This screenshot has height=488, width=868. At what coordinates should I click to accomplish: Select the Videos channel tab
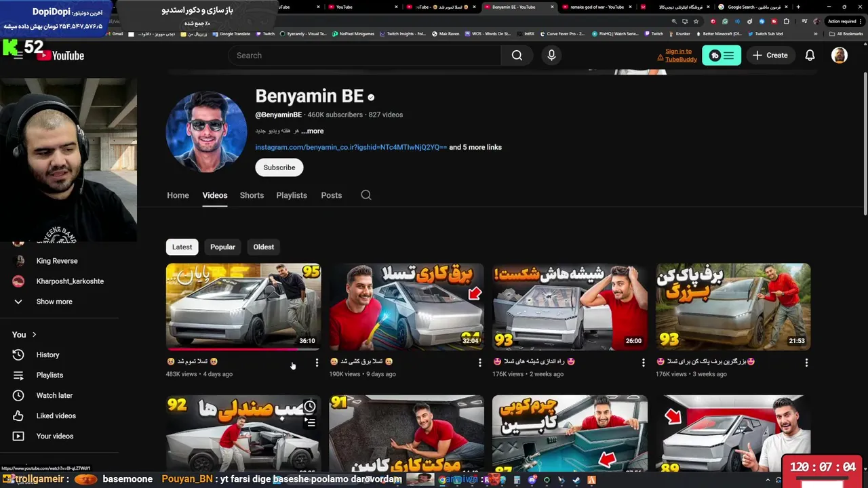(x=214, y=195)
